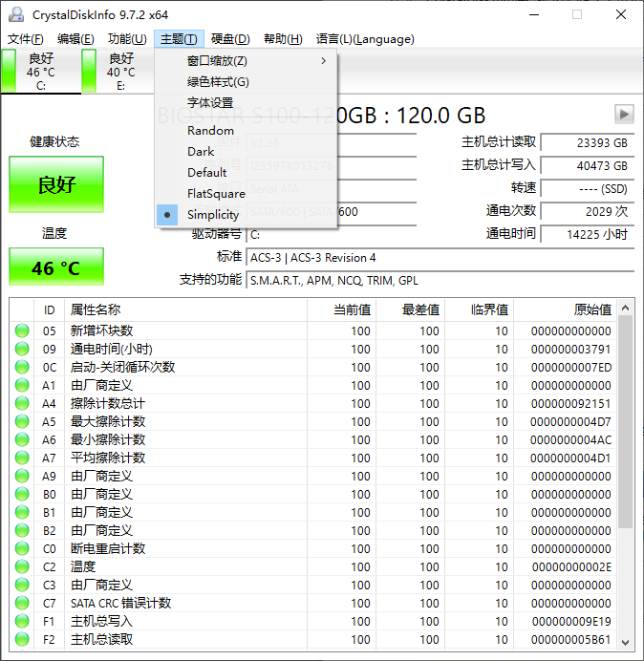644x661 pixels.
Task: Select the Simplicity theme radio item
Action: coord(246,215)
